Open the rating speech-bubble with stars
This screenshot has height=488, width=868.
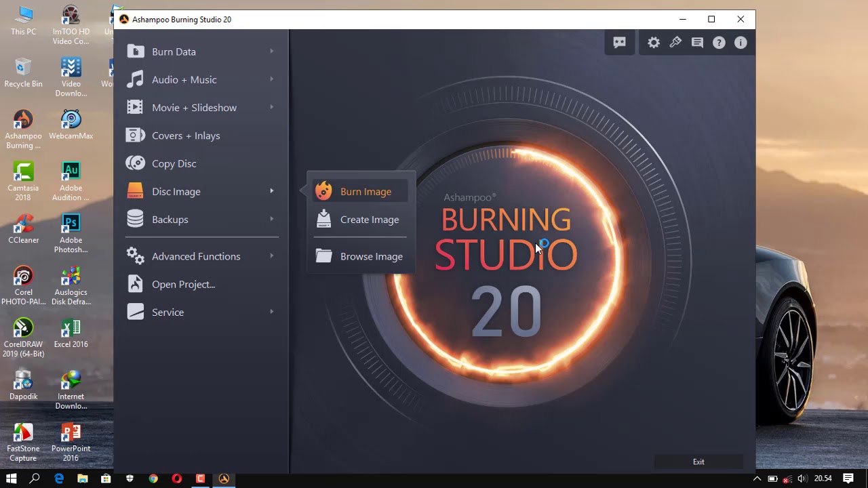pyautogui.click(x=620, y=43)
